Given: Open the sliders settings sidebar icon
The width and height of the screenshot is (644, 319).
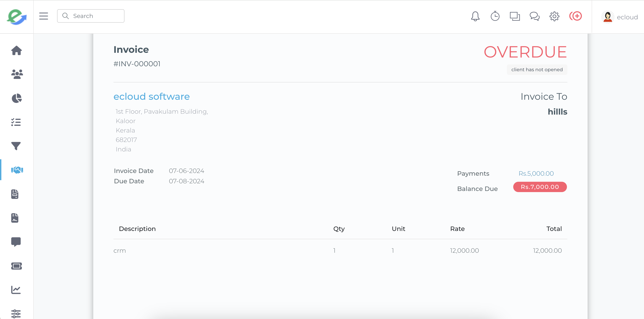Looking at the screenshot, I should tap(16, 313).
